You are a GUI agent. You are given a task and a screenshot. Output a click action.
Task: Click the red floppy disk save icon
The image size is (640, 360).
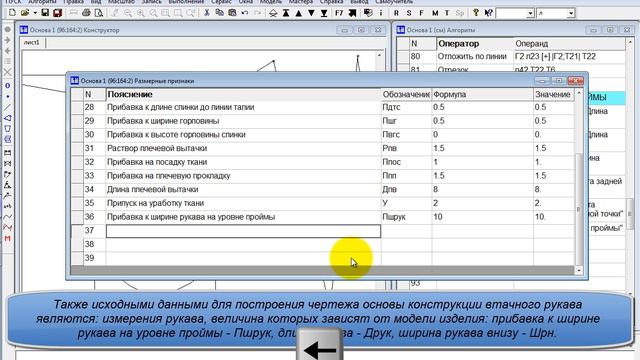tap(58, 13)
